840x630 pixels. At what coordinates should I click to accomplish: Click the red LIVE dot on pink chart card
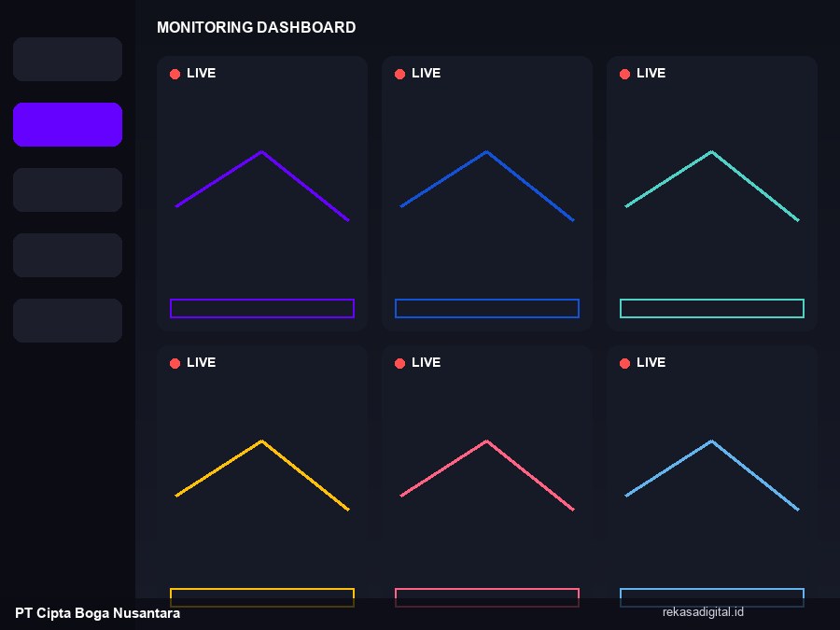coord(399,363)
